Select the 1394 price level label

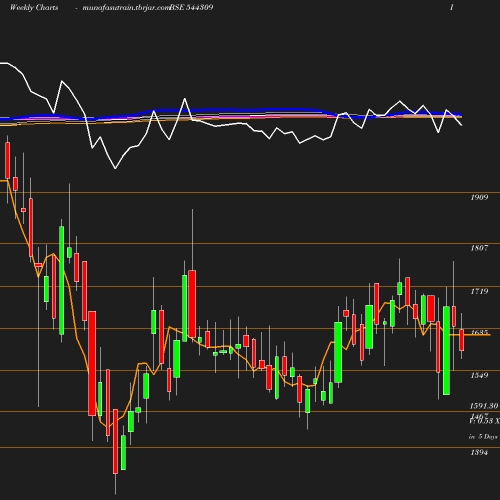(x=479, y=452)
